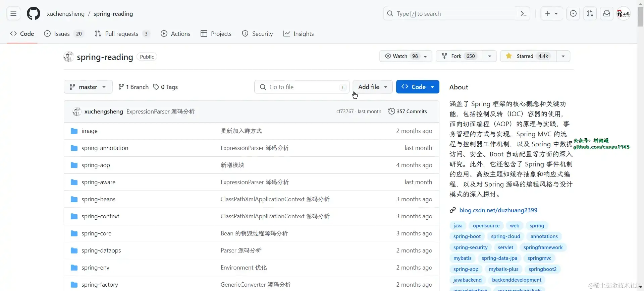Image resolution: width=644 pixels, height=291 pixels.
Task: Open the green Code dropdown button
Action: (418, 87)
